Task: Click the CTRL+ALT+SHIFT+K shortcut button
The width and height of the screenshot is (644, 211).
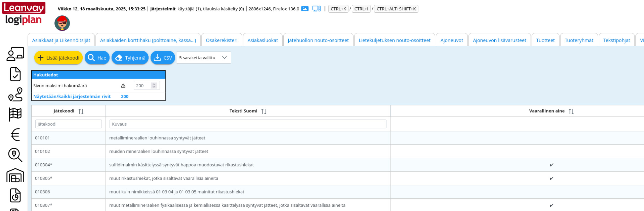Action: pos(396,9)
